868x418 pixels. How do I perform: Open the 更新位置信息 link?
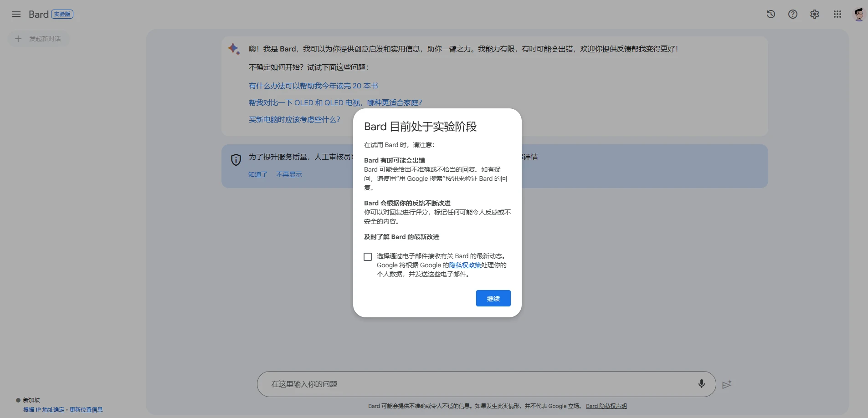pyautogui.click(x=86, y=410)
